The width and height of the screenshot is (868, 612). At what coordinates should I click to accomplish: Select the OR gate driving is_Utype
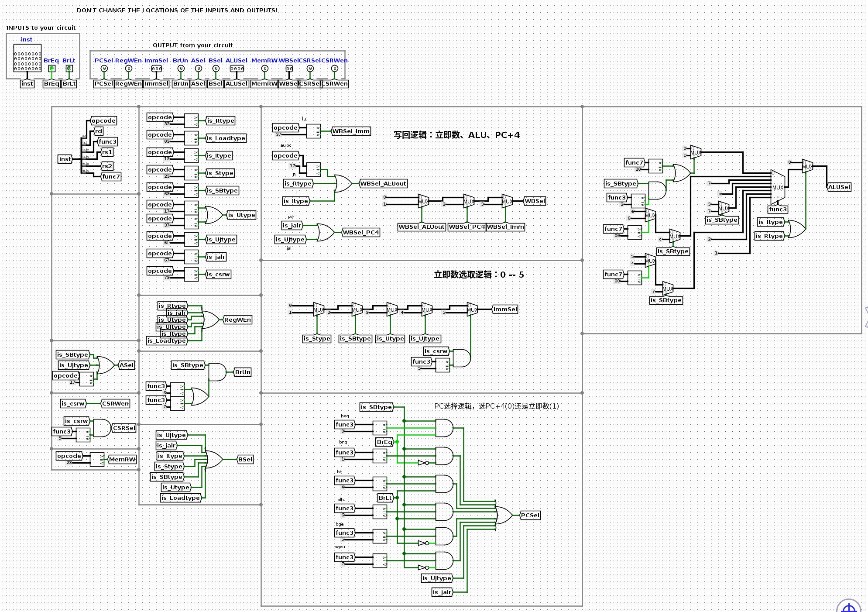[x=213, y=215]
